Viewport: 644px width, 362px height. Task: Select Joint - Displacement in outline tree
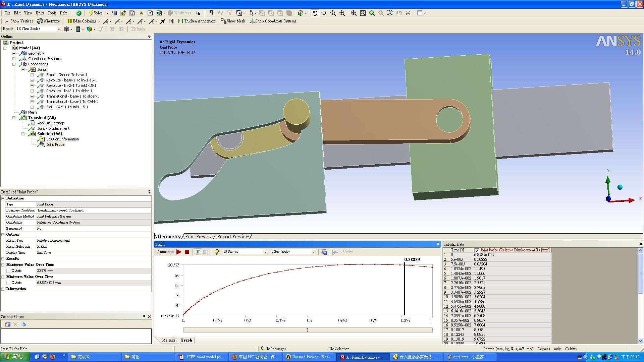(53, 128)
